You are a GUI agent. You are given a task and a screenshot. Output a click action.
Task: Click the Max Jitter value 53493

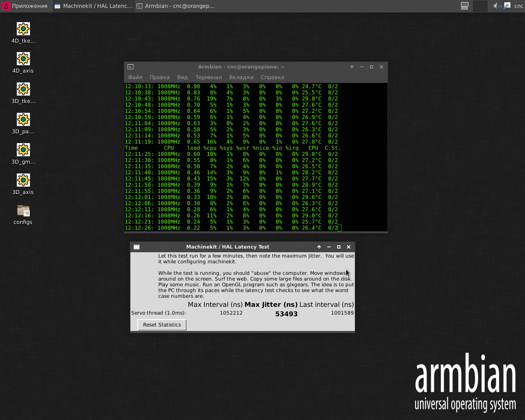286,314
